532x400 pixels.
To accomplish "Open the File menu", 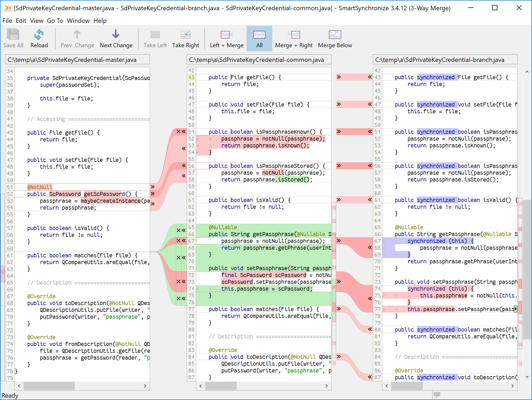I will 7,21.
